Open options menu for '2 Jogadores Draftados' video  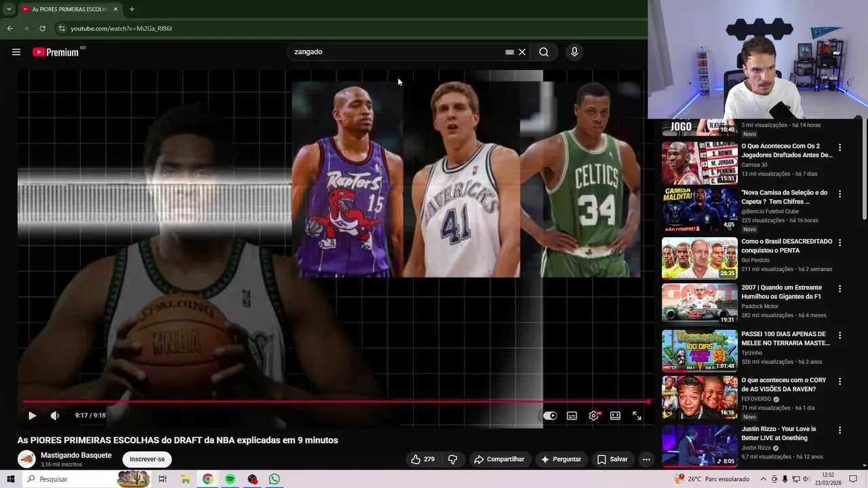(840, 147)
